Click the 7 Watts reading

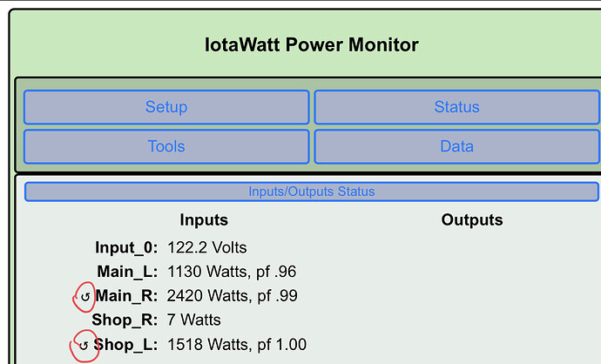194,320
